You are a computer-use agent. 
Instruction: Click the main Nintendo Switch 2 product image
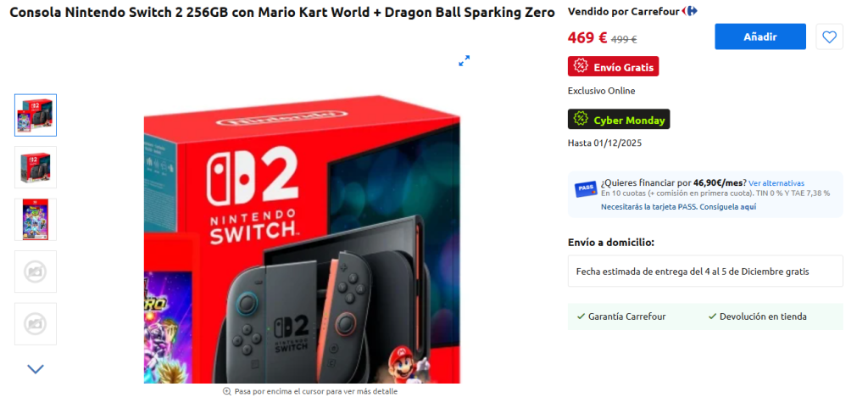(x=303, y=238)
